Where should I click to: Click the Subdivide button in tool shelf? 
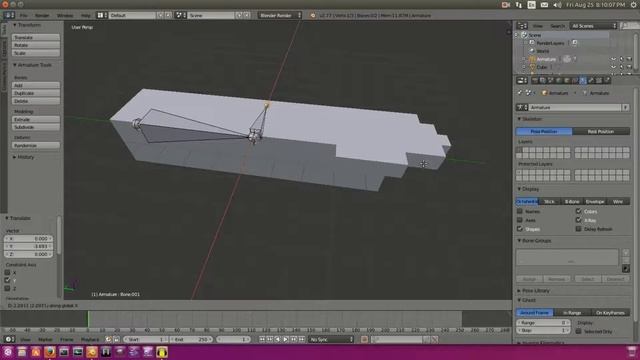[x=36, y=127]
